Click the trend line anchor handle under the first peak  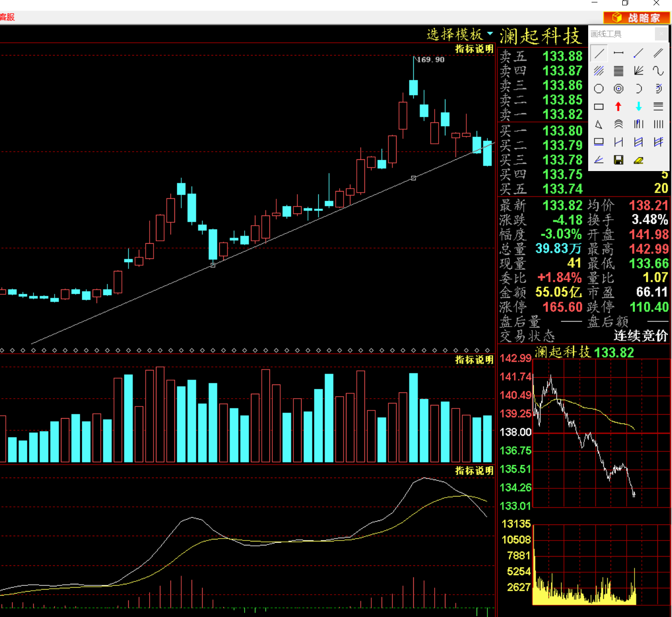tap(213, 265)
